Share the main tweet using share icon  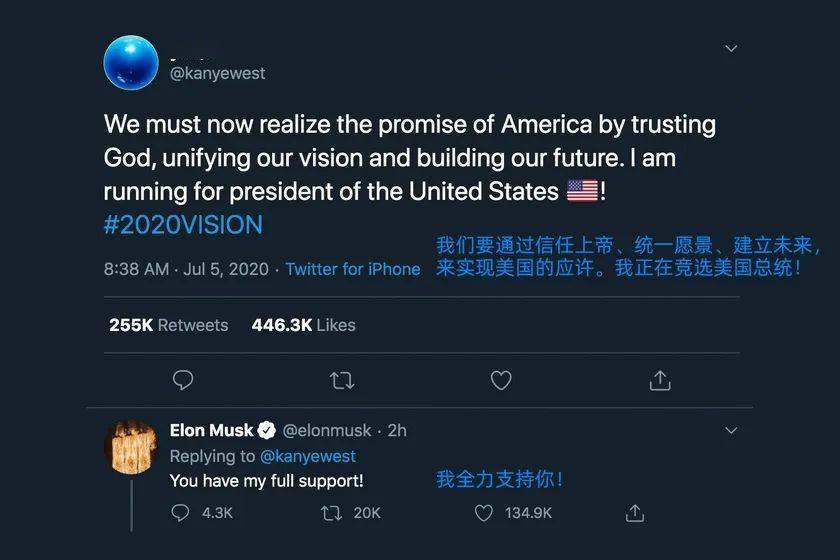point(660,380)
